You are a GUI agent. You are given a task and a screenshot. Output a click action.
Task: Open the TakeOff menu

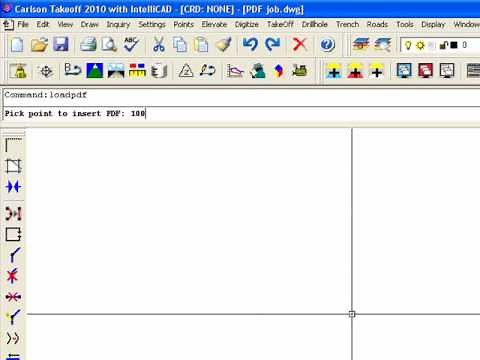point(280,24)
